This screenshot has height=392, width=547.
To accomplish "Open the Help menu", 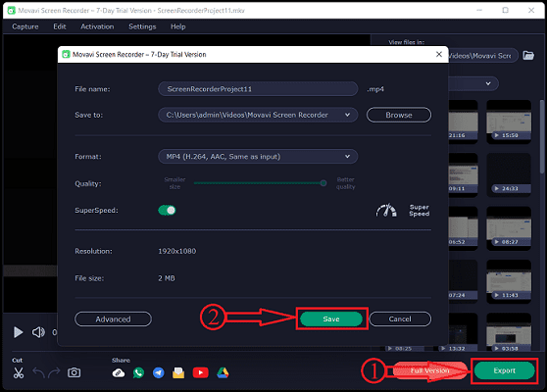I will [x=177, y=26].
